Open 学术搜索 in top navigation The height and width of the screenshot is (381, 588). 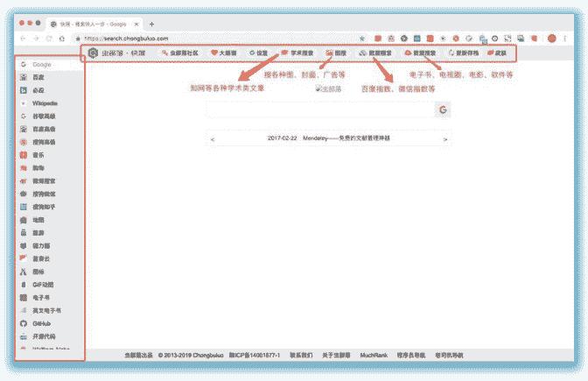pyautogui.click(x=297, y=53)
